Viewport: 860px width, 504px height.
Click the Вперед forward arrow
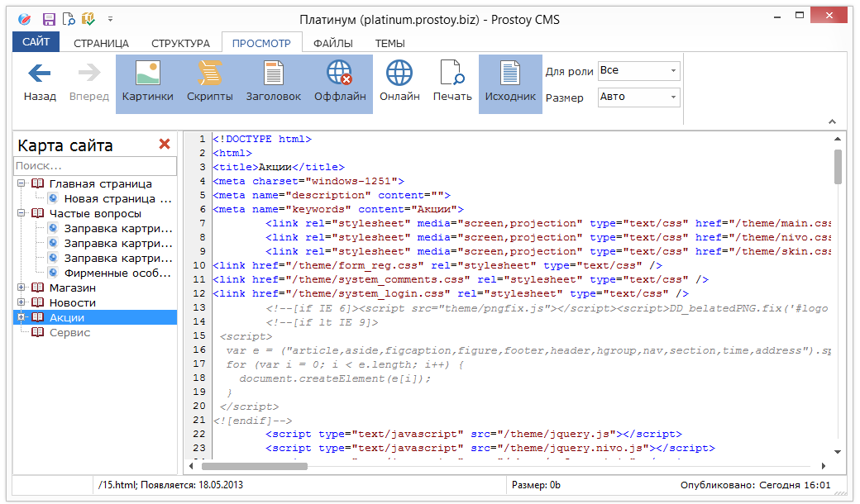pos(89,82)
